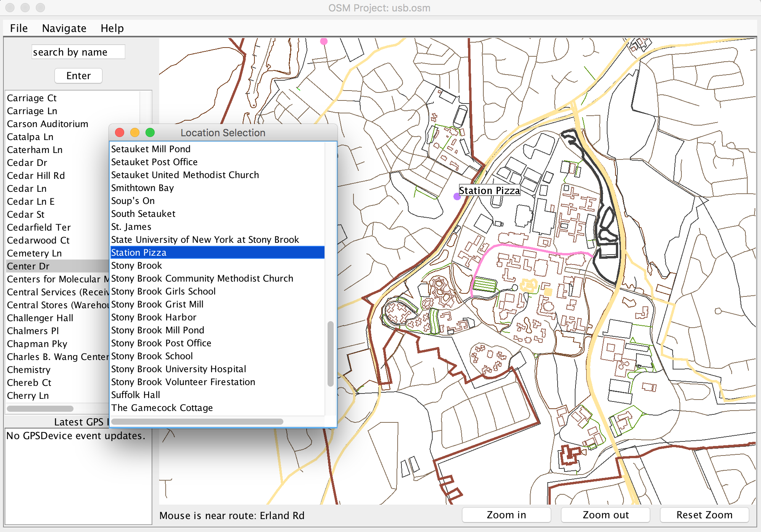Image resolution: width=761 pixels, height=532 pixels.
Task: Open the File menu
Action: [x=19, y=28]
